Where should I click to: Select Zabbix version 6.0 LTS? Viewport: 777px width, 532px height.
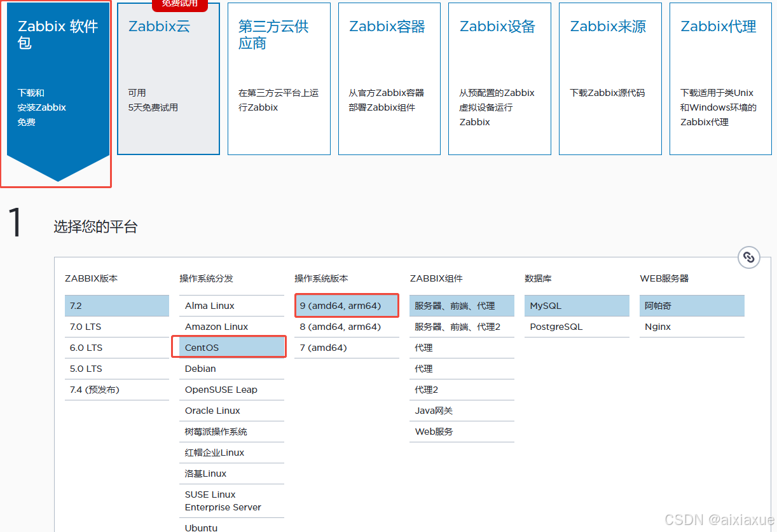pyautogui.click(x=117, y=348)
